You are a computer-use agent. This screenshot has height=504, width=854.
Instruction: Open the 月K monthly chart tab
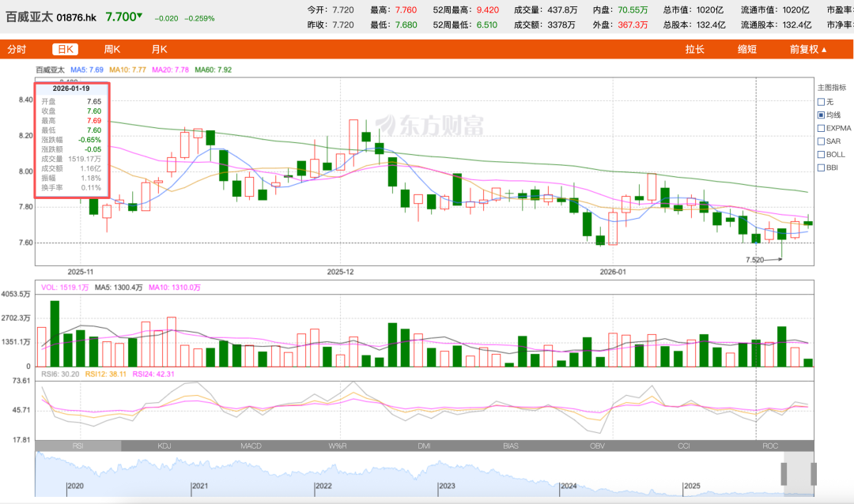(x=160, y=50)
